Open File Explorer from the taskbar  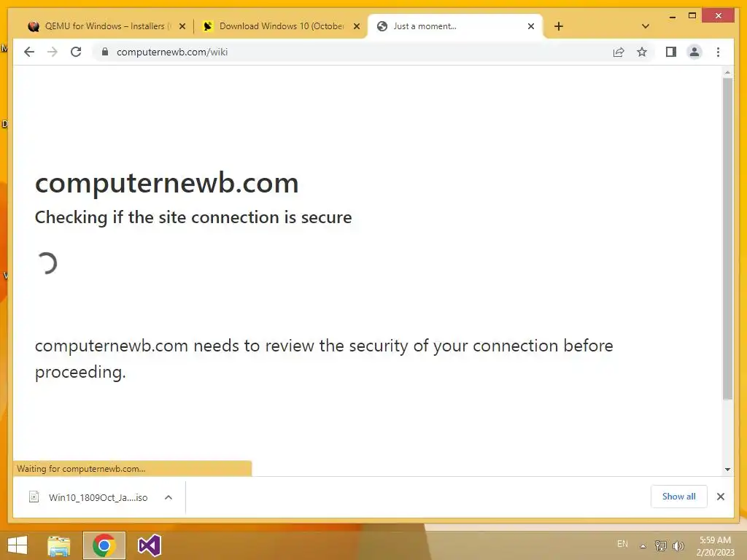click(59, 545)
